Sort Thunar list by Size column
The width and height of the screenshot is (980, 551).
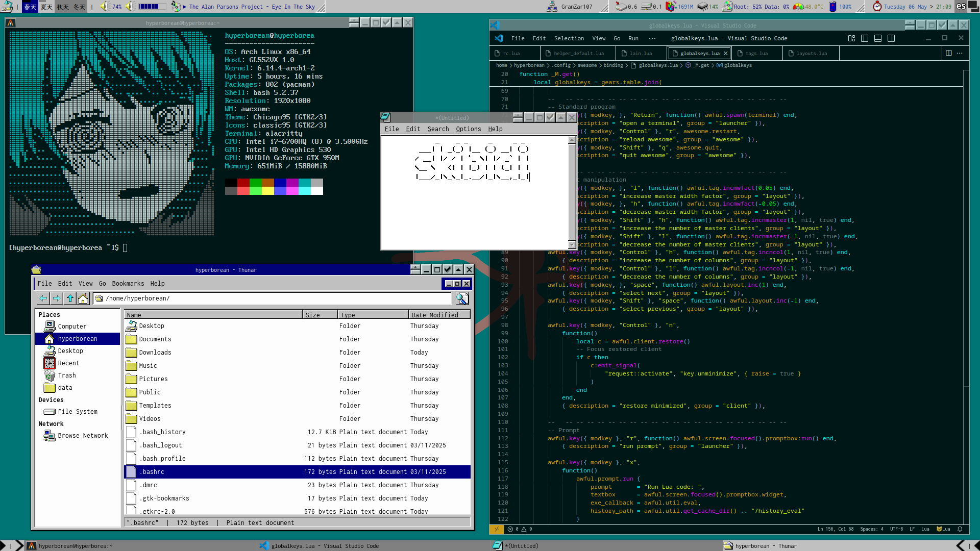click(x=320, y=315)
